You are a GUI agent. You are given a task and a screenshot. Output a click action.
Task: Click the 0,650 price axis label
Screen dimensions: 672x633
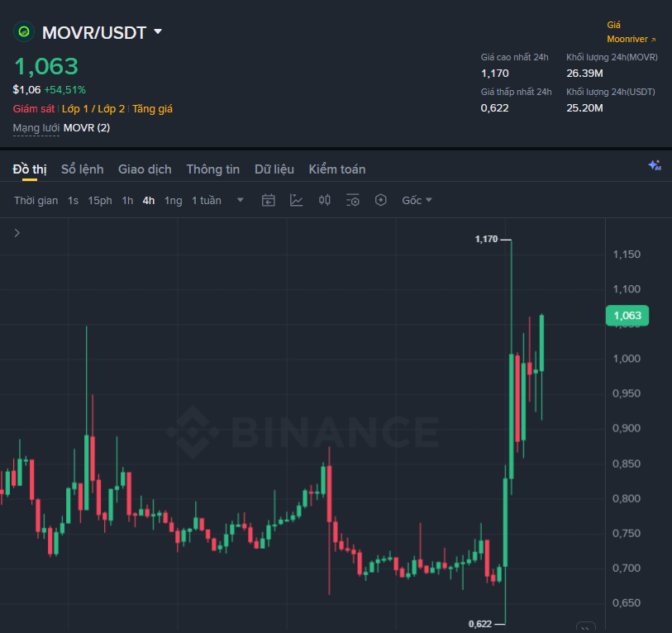pos(627,603)
